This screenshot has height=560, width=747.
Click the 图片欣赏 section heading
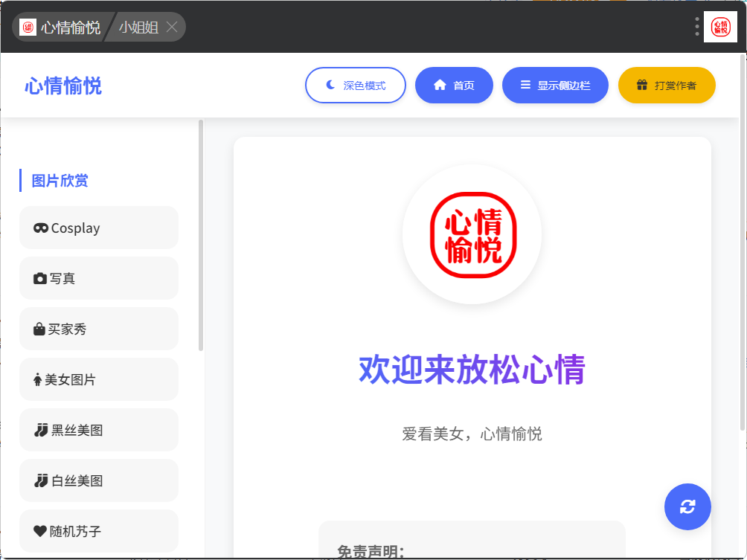60,181
